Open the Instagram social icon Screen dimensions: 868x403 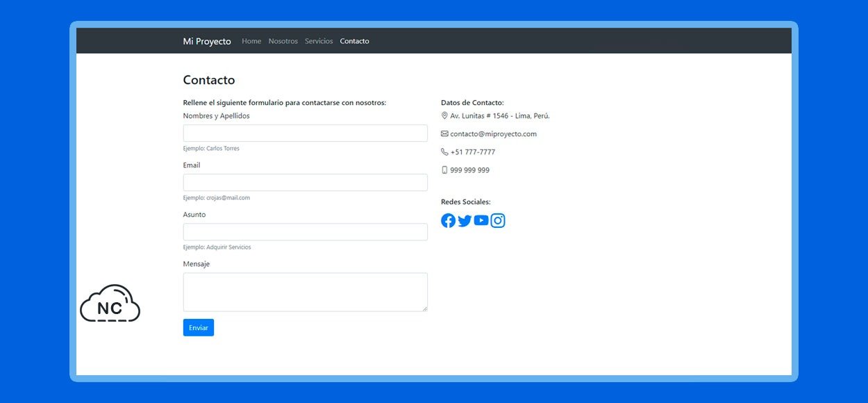[498, 221]
